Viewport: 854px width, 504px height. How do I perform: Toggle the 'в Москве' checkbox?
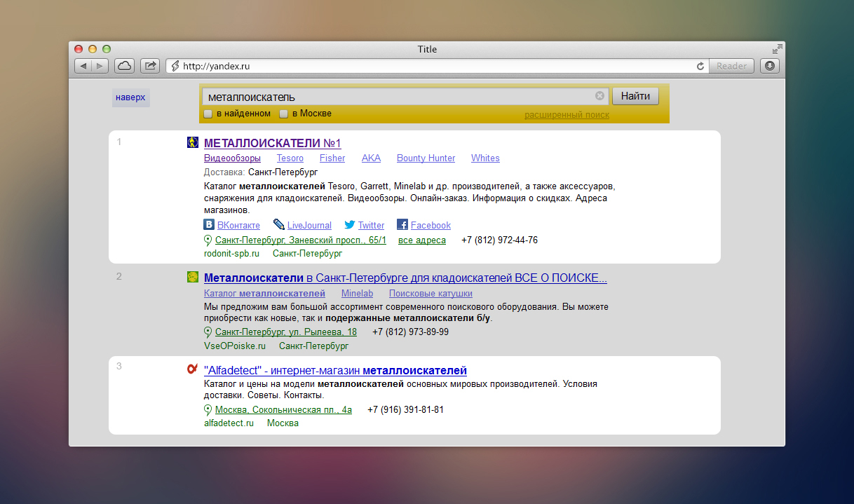284,114
